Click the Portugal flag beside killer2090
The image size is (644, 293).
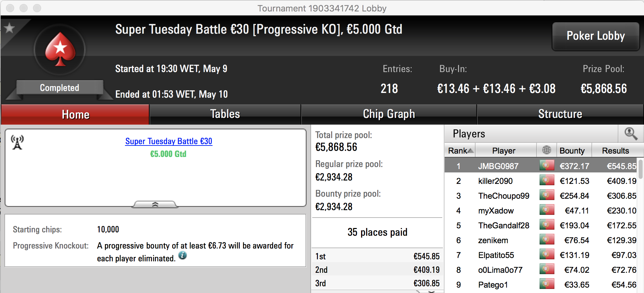click(547, 181)
